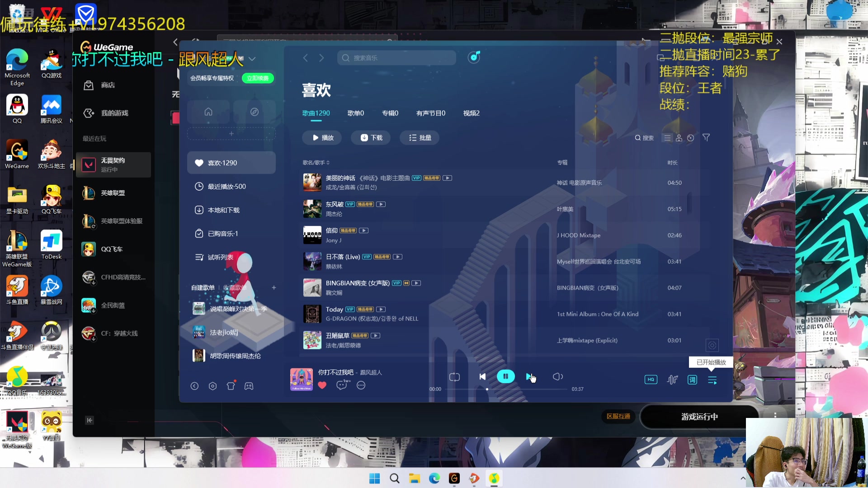Viewport: 868px width, 488px height.
Task: Switch to list view in the song toolbar
Action: (x=667, y=138)
